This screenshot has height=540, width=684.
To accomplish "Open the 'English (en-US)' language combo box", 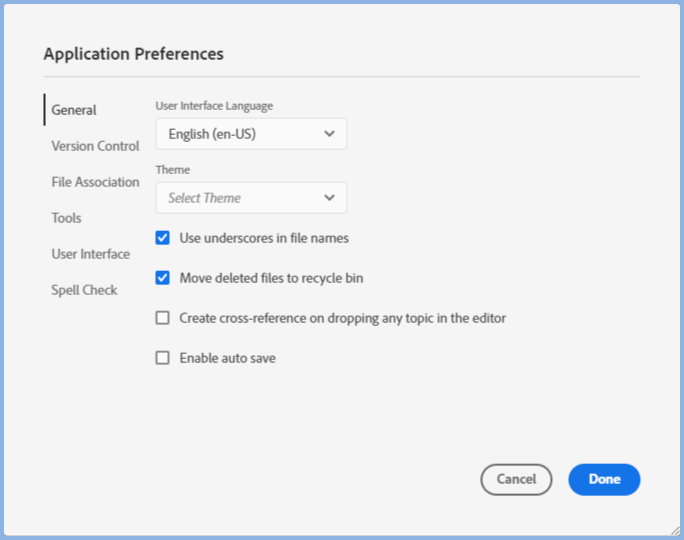I will (x=250, y=134).
